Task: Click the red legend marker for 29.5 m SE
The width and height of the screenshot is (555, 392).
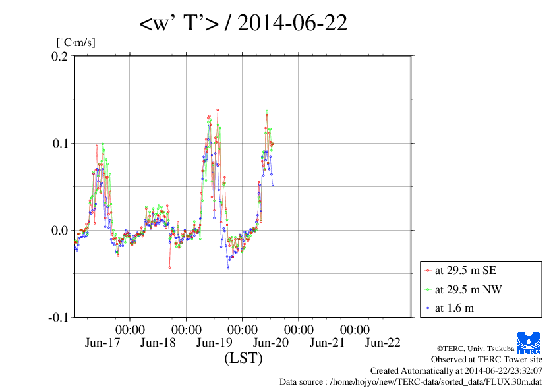Action: coord(428,271)
